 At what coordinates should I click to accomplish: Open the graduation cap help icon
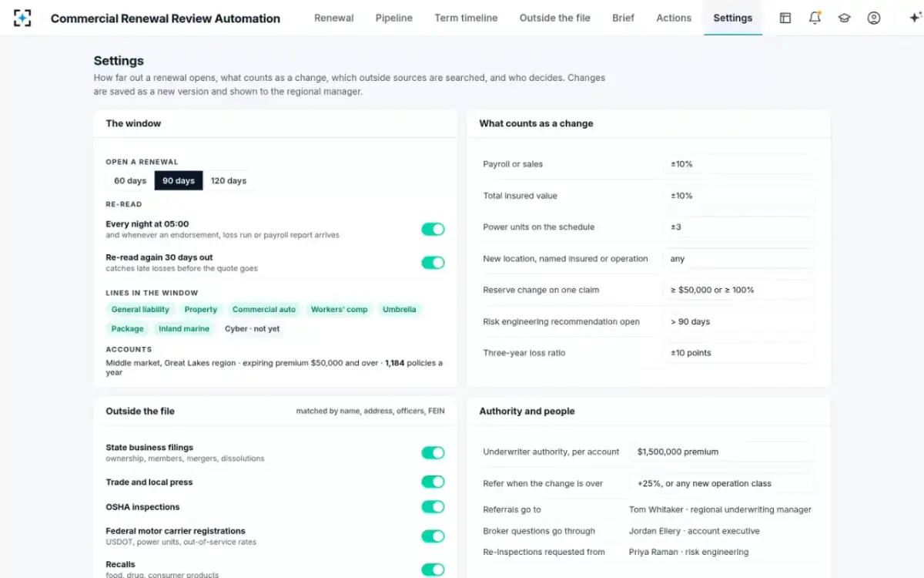pyautogui.click(x=844, y=18)
